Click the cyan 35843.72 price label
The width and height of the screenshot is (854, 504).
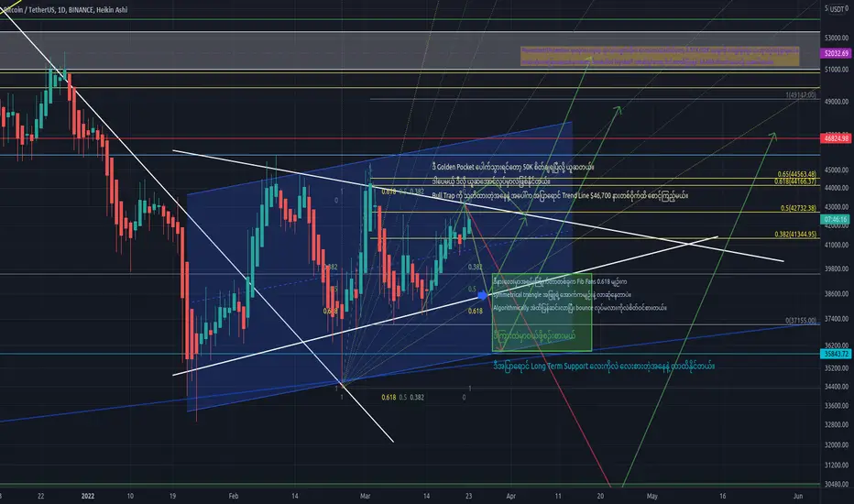836,354
